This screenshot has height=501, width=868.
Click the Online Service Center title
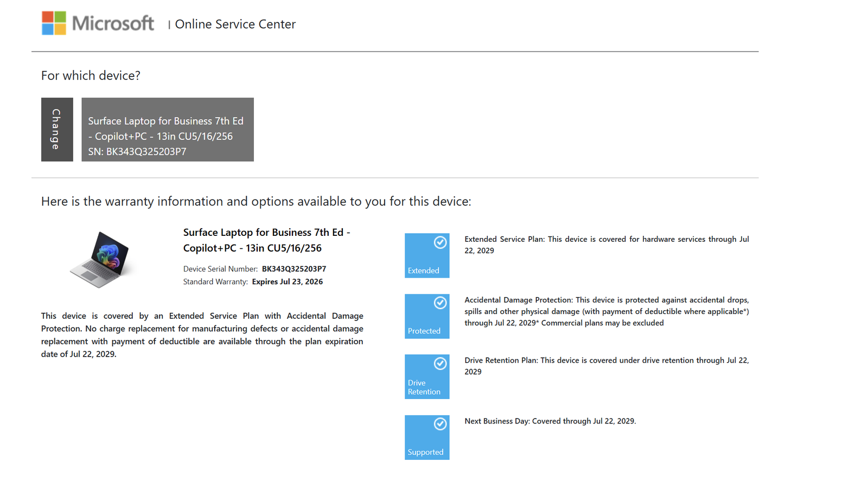(x=235, y=24)
